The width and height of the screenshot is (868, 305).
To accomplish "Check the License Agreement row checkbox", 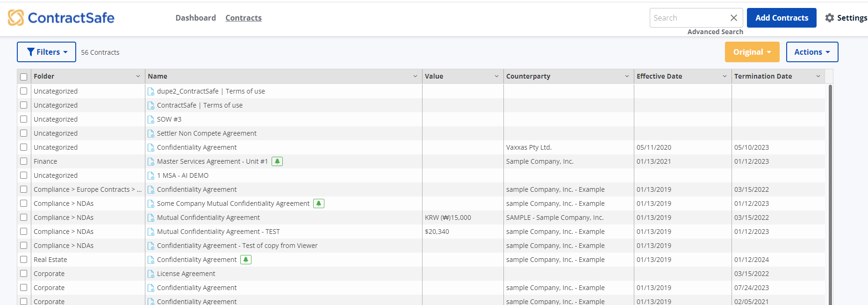I will click(x=24, y=274).
